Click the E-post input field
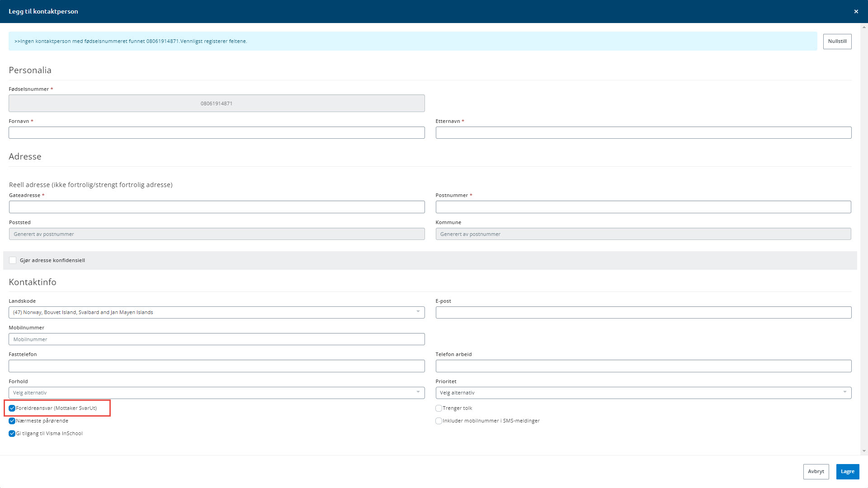 click(x=643, y=313)
